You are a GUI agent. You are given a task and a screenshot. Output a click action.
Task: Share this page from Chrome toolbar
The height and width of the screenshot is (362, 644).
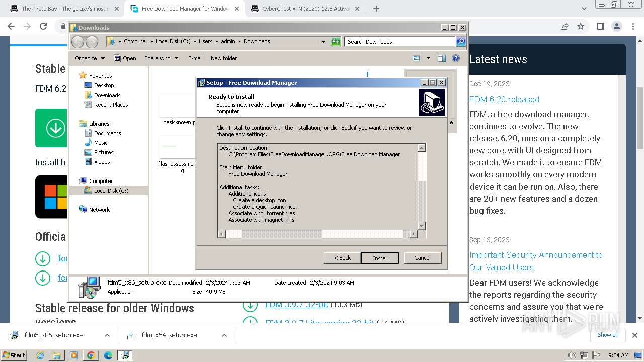click(x=565, y=26)
